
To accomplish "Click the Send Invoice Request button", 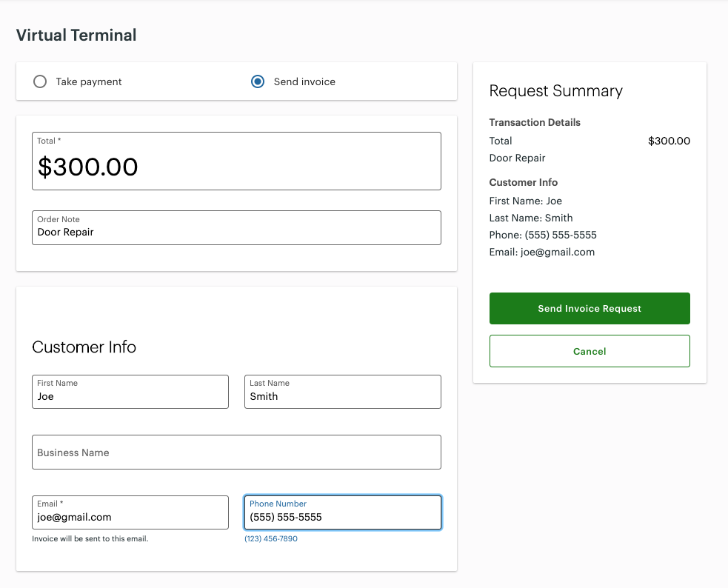I will (590, 309).
